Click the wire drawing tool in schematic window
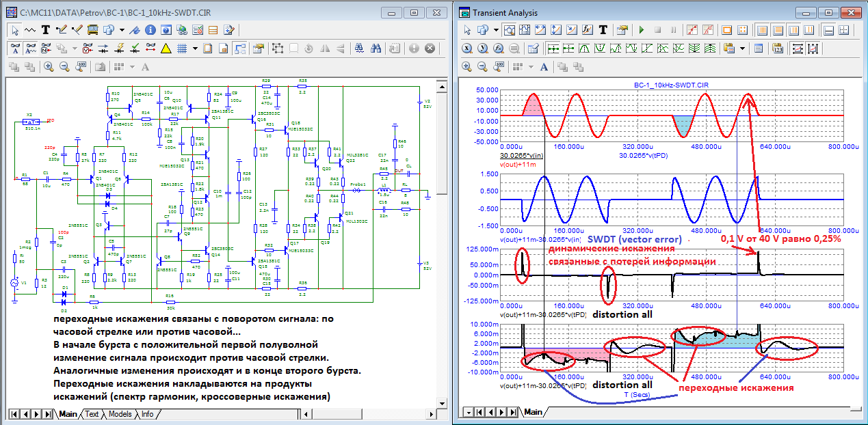 (x=62, y=30)
